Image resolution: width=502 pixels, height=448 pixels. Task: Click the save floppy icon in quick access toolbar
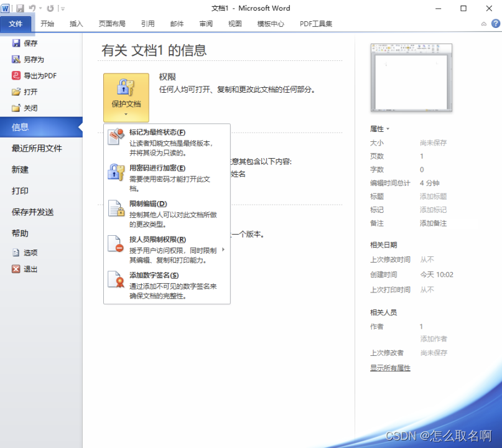point(20,8)
